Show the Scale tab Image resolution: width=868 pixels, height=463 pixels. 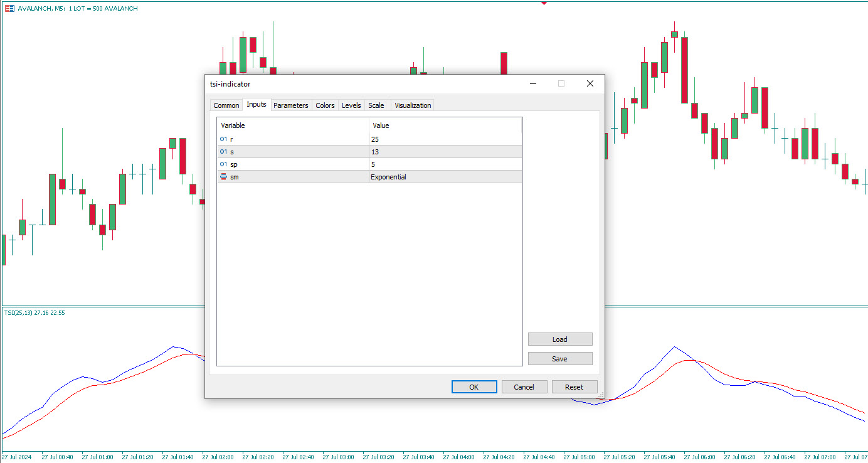point(376,105)
